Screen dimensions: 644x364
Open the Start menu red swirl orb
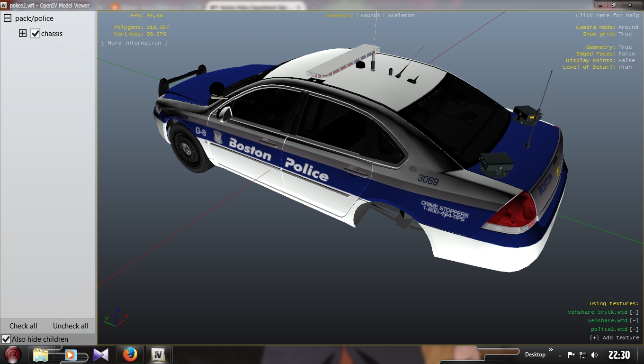pos(13,355)
